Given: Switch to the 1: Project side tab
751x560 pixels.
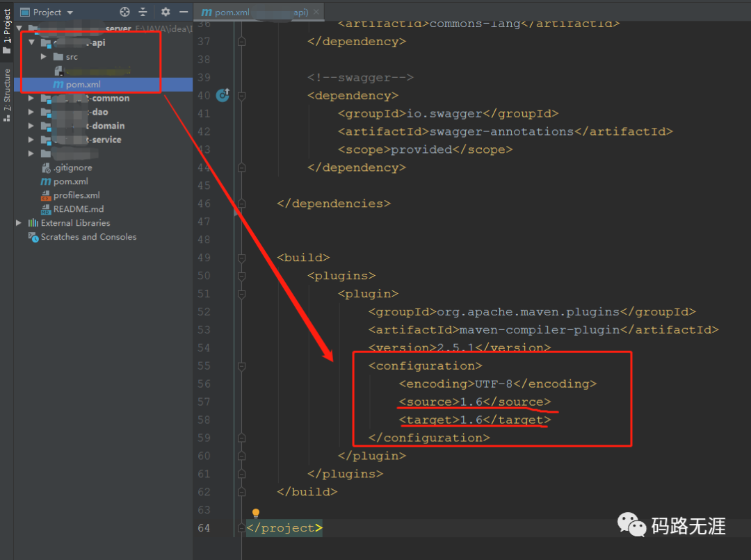Looking at the screenshot, I should (x=7, y=31).
